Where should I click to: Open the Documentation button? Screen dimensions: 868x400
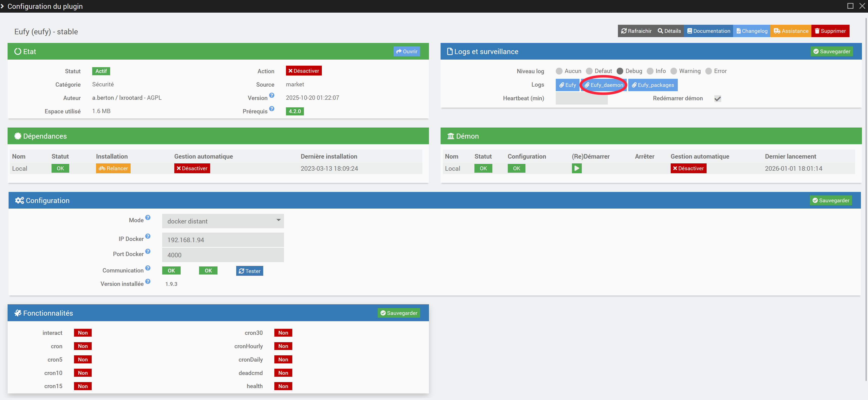(708, 31)
